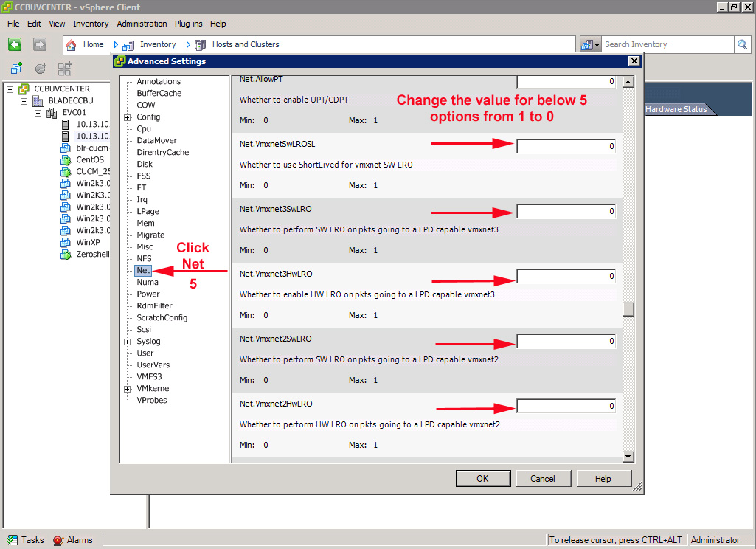Click the add cluster toolbar icon
Viewport: 756px width, 549px height.
[65, 69]
